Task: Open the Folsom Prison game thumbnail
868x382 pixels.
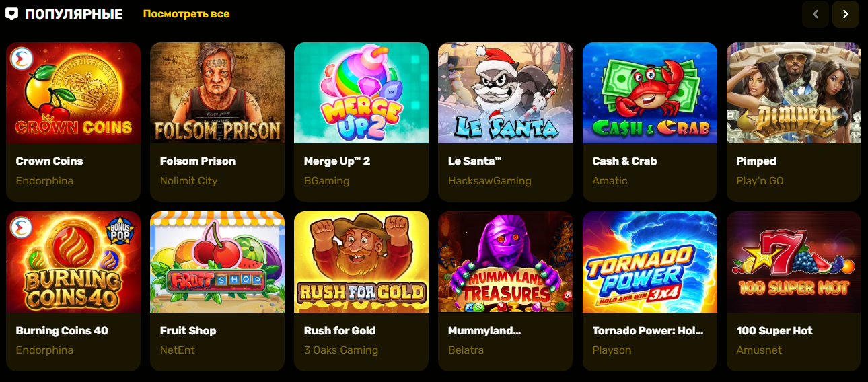Action: [x=217, y=93]
